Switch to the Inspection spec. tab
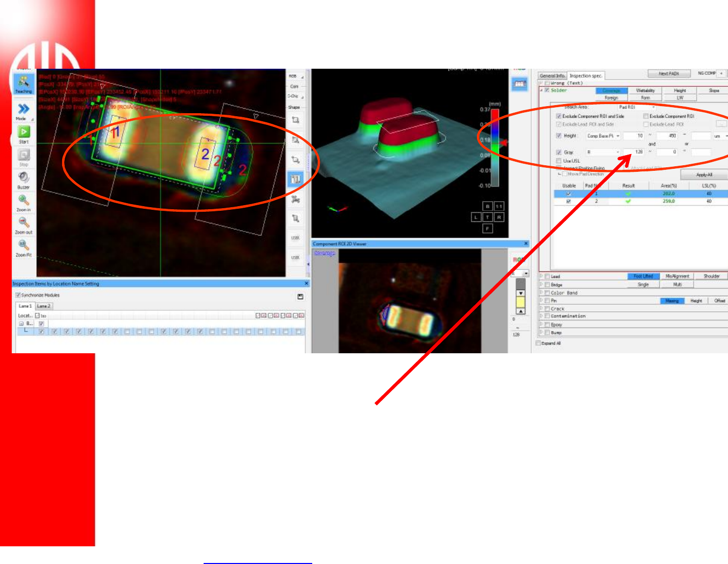Viewport: 728px width, 564px height. pyautogui.click(x=586, y=76)
